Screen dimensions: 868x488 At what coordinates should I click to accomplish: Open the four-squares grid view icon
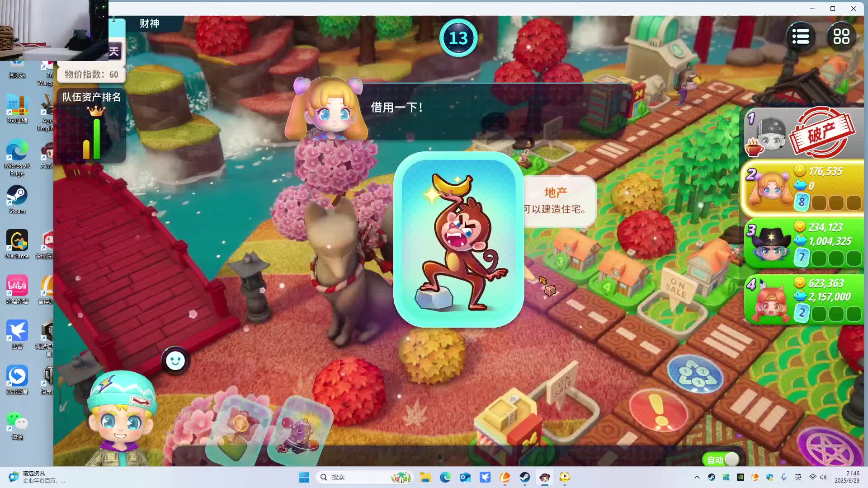tap(841, 37)
